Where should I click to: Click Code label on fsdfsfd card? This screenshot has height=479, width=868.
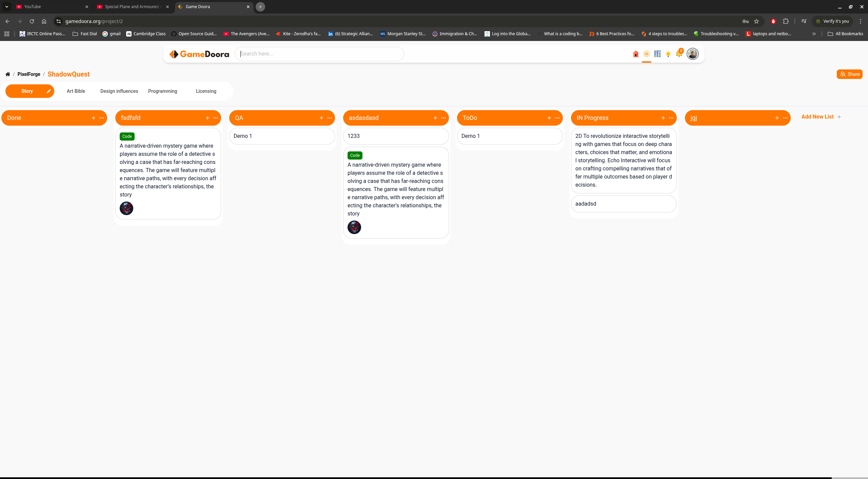pos(127,137)
